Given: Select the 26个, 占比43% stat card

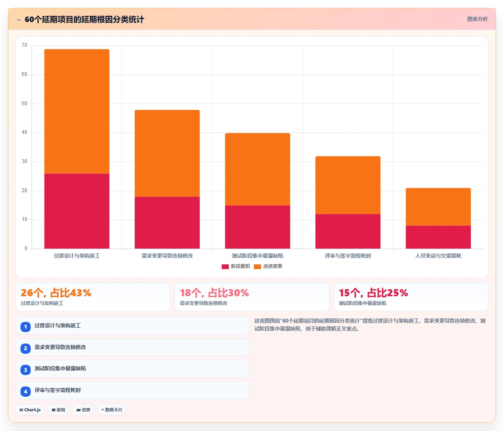Looking at the screenshot, I should tap(93, 297).
